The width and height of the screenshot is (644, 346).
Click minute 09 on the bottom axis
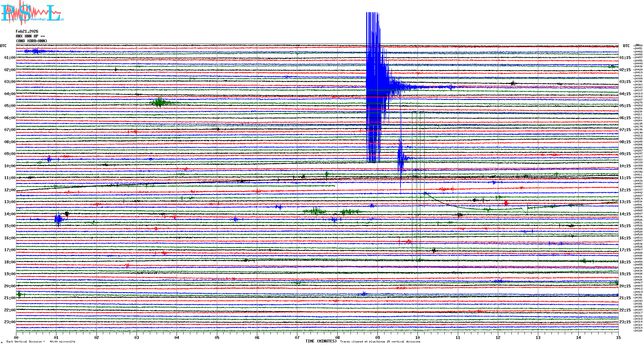click(x=377, y=337)
